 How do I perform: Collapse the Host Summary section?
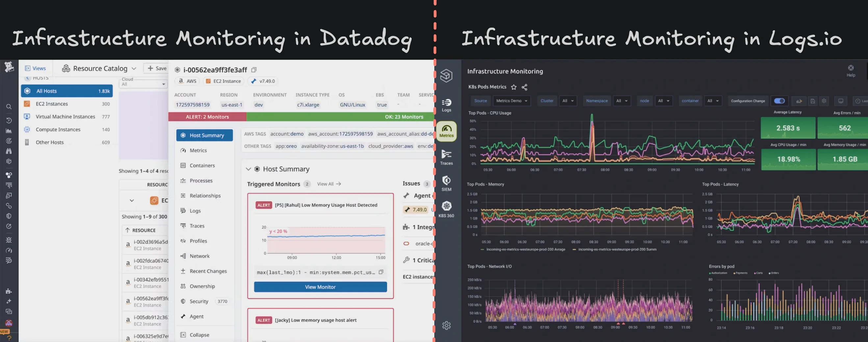(x=248, y=169)
